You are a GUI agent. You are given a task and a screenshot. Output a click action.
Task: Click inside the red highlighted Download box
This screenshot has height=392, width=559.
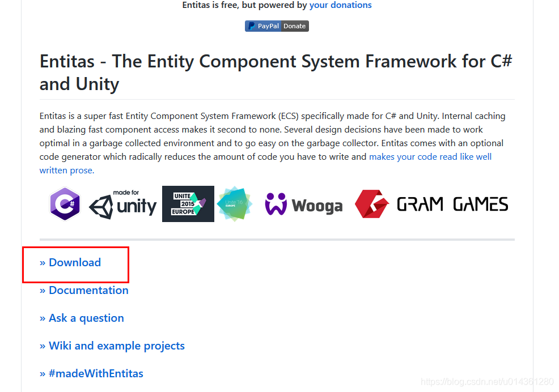[x=75, y=264]
